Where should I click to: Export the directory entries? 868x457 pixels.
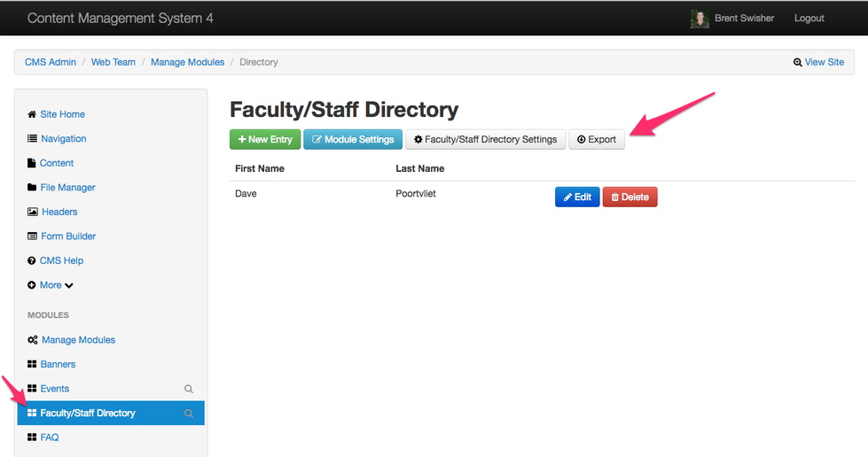click(597, 139)
